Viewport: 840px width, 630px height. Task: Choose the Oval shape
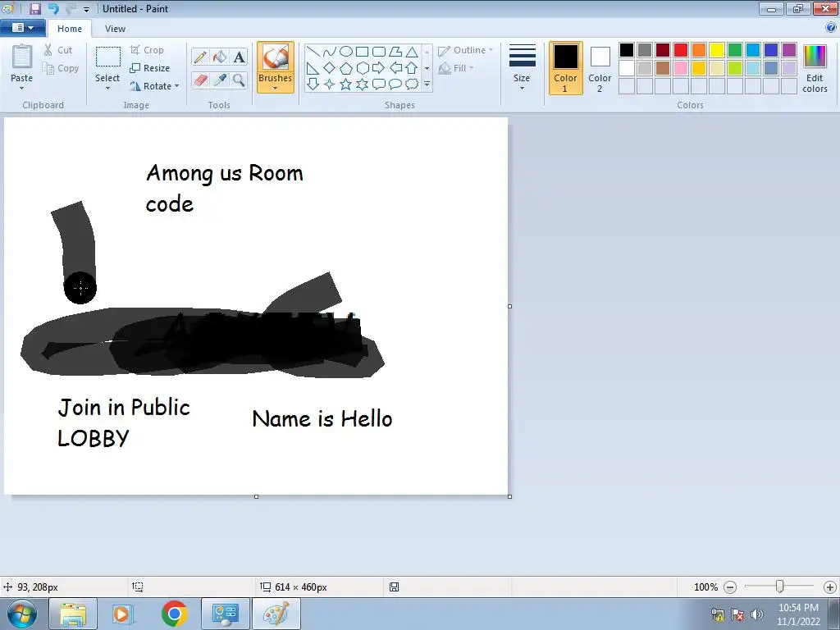tap(346, 52)
